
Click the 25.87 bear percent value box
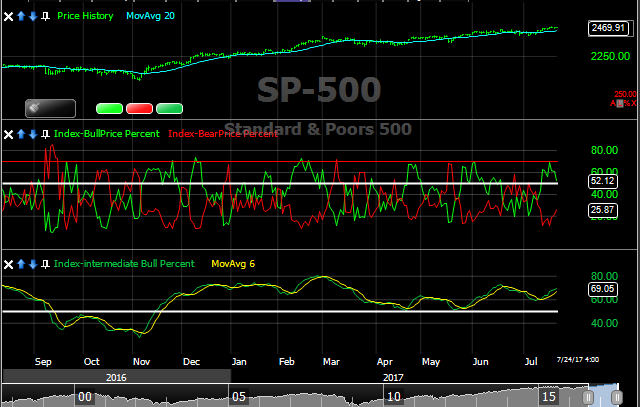pos(602,210)
